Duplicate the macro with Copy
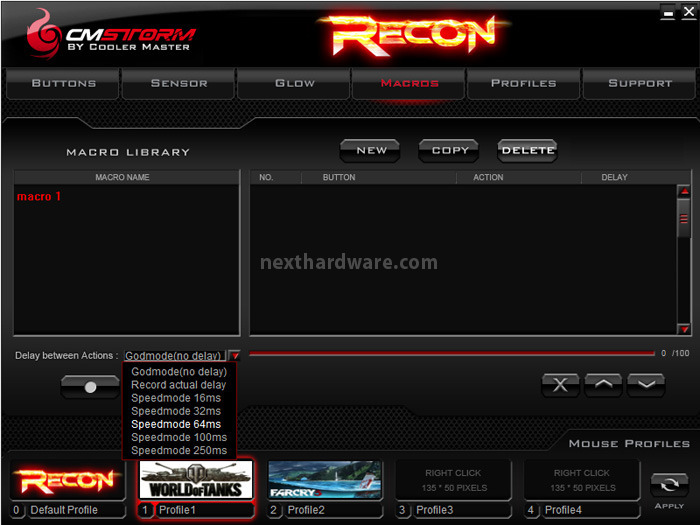700x525 pixels. (x=449, y=151)
